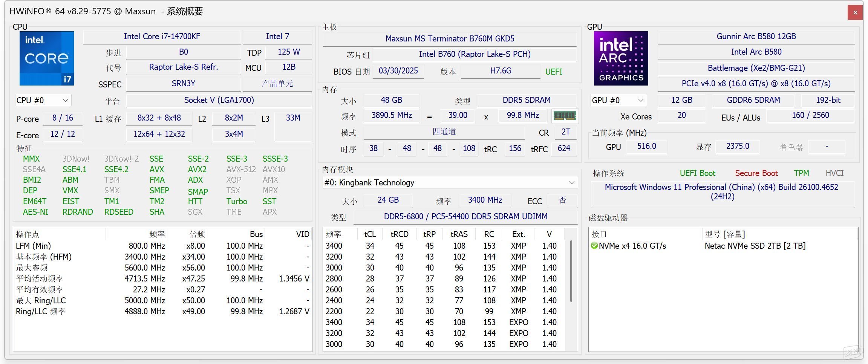Click the Intel Core i7 logo image
This screenshot has height=364, width=868.
(x=47, y=58)
